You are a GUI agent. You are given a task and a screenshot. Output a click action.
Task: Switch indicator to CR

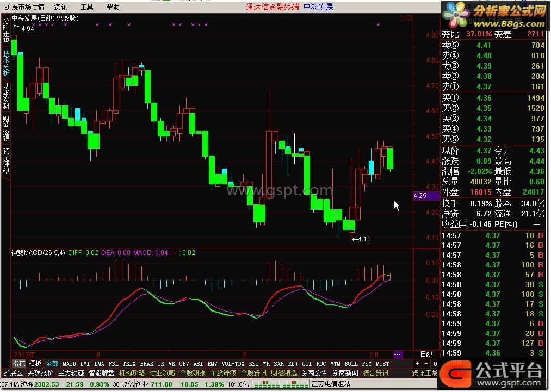pos(160,364)
